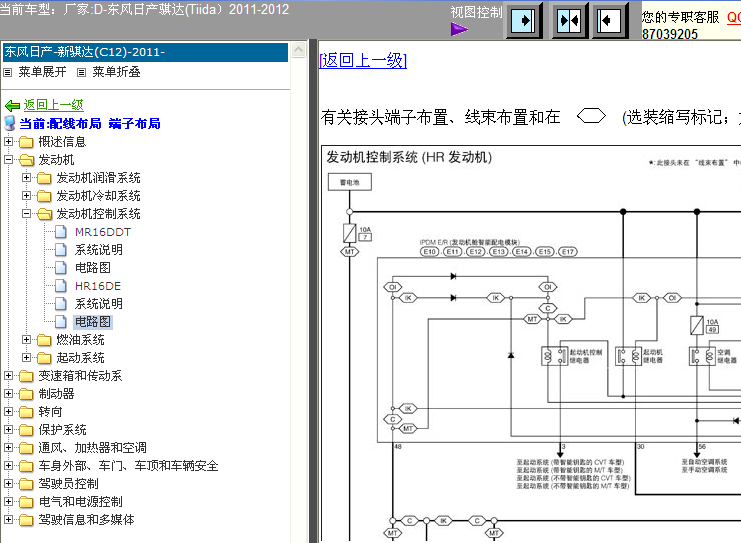Click the 当前:配线布局 端子布局 label
This screenshot has height=543, width=741.
click(90, 124)
